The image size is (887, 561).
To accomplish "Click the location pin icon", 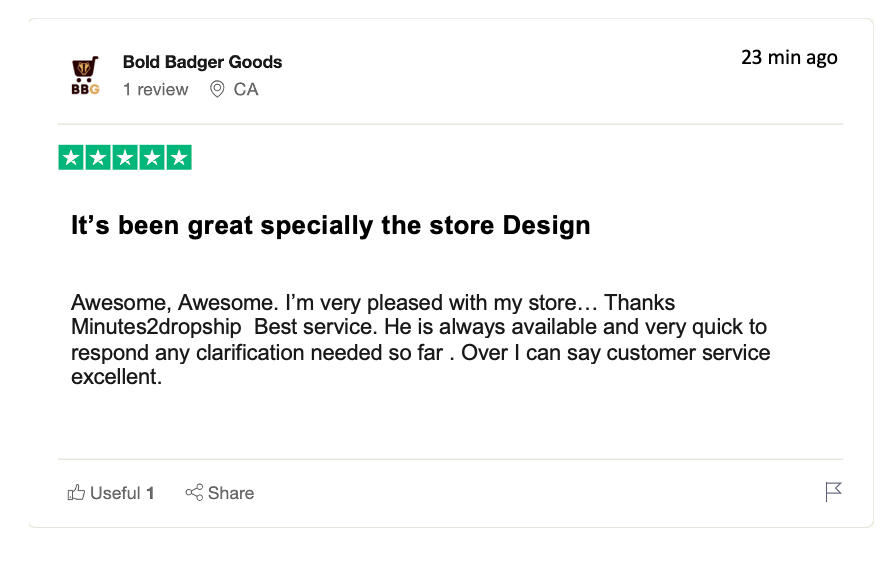I will click(x=217, y=90).
